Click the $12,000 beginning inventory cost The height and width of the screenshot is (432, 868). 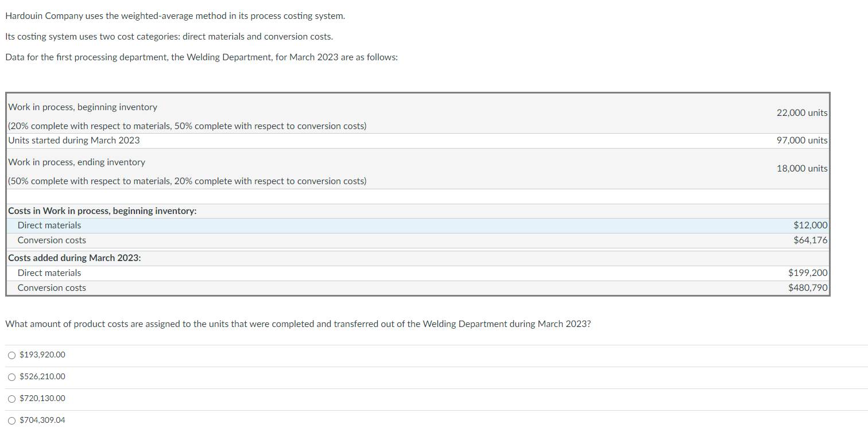click(x=811, y=225)
